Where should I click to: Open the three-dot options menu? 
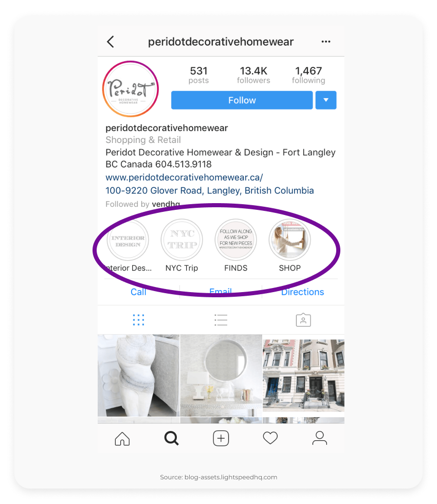[326, 42]
